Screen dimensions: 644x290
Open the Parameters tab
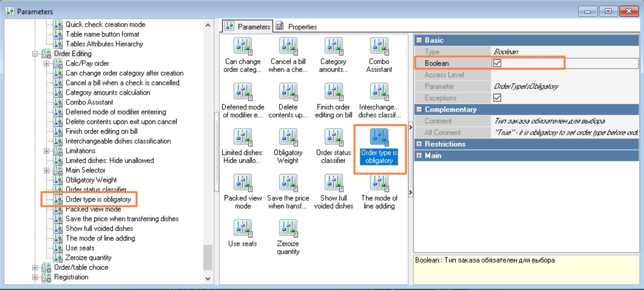[x=248, y=27]
